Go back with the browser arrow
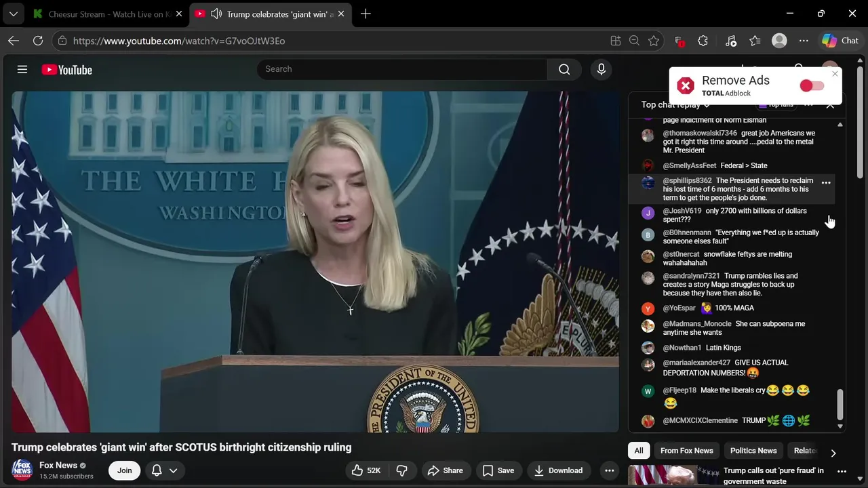 point(14,41)
